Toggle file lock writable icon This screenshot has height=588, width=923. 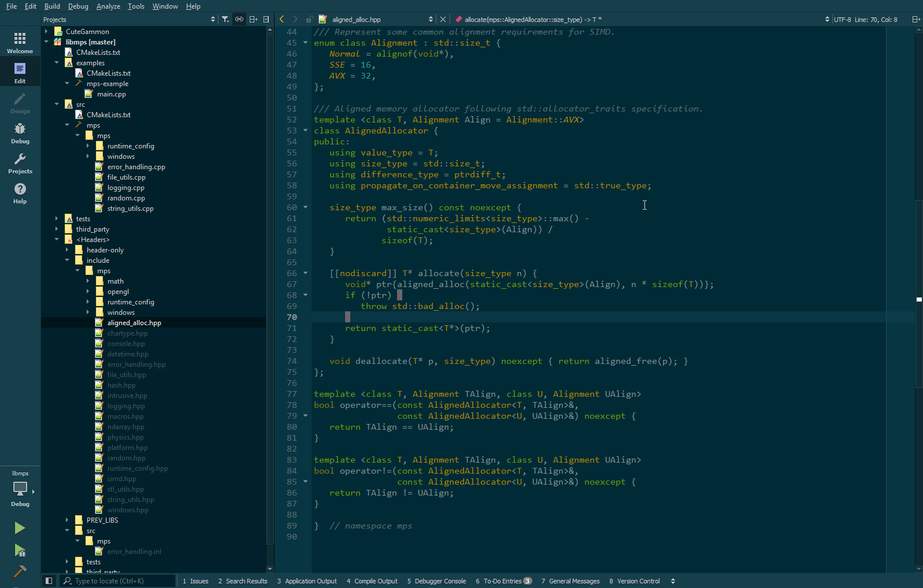[309, 19]
